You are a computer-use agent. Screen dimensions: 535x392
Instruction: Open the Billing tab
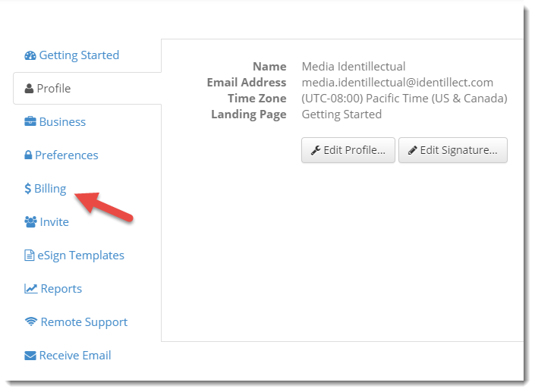(50, 189)
